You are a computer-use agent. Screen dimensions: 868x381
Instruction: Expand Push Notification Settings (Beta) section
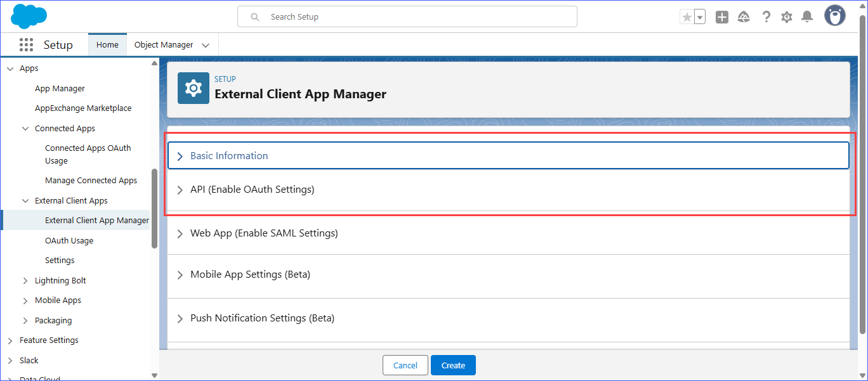click(x=261, y=318)
